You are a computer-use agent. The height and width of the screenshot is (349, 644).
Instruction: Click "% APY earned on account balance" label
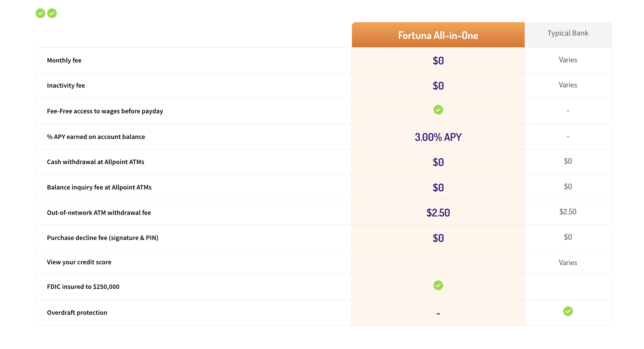pos(96,137)
